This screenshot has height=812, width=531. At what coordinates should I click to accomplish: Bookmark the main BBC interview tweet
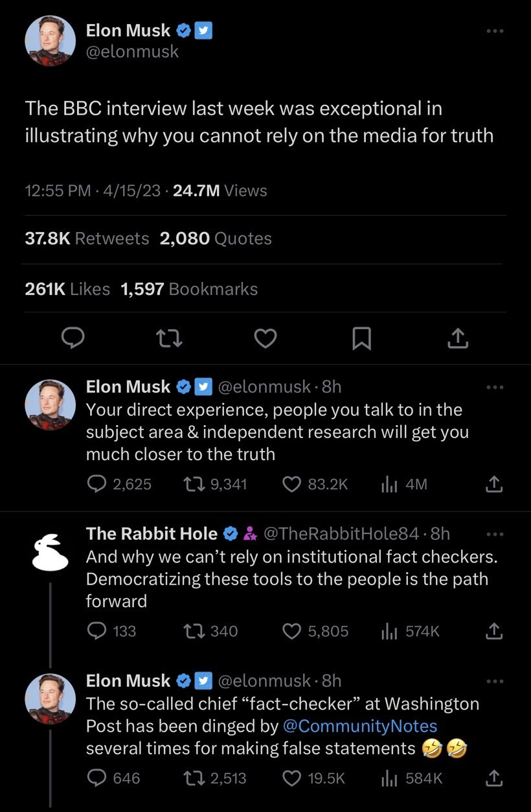pos(361,338)
